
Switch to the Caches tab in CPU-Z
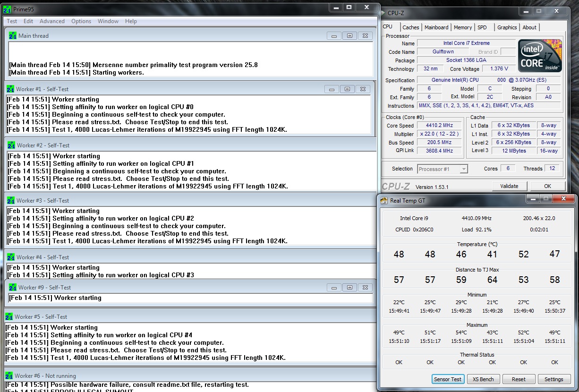click(410, 27)
